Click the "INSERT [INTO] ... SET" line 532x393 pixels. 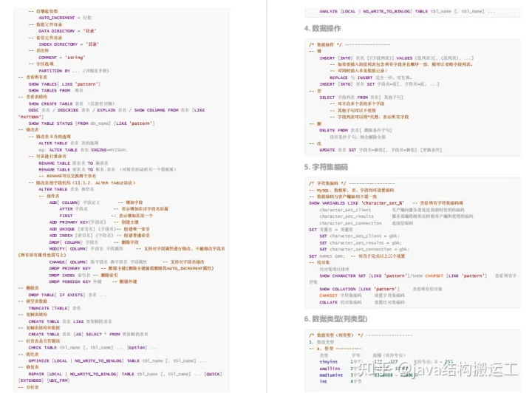[379, 84]
